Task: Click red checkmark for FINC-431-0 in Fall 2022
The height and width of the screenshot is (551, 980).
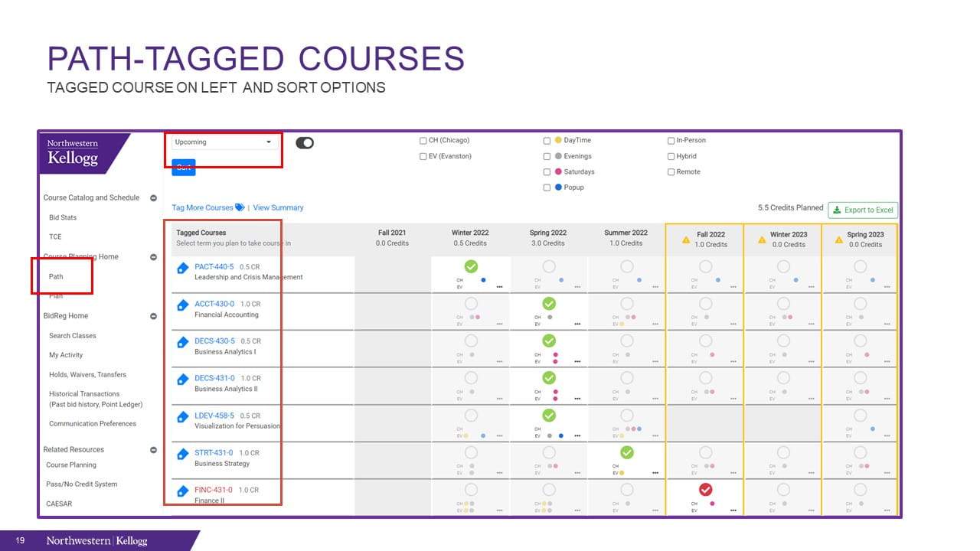Action: 706,490
